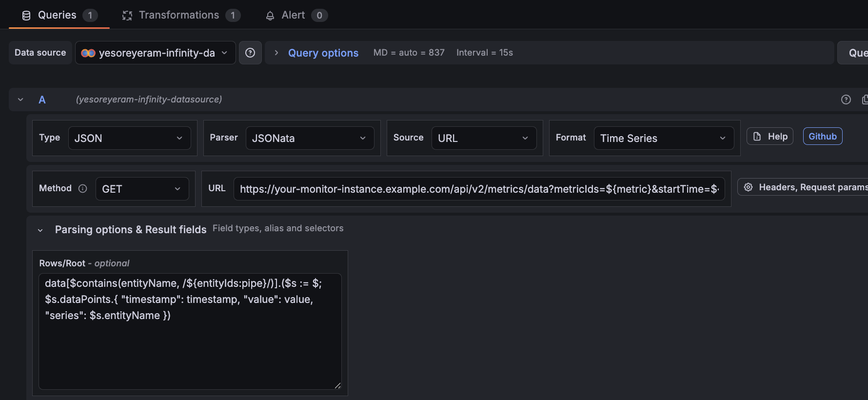The width and height of the screenshot is (868, 400).
Task: Click query A help icon
Action: coord(846,100)
